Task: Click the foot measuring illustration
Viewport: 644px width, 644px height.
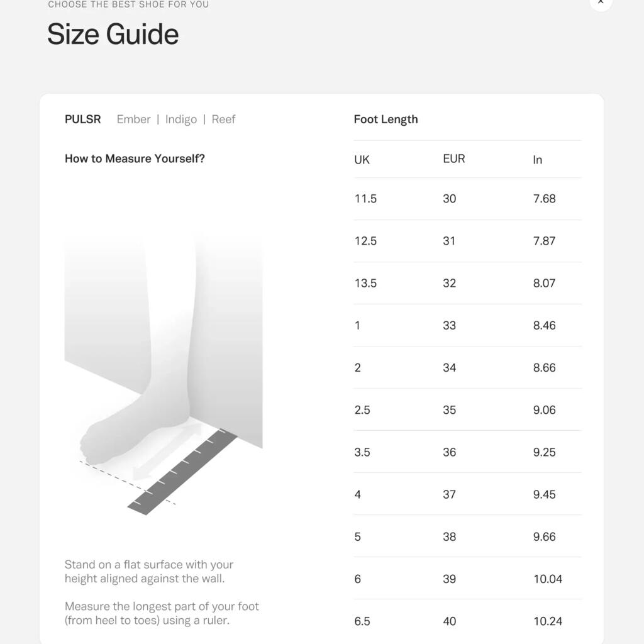Action: pyautogui.click(x=164, y=372)
